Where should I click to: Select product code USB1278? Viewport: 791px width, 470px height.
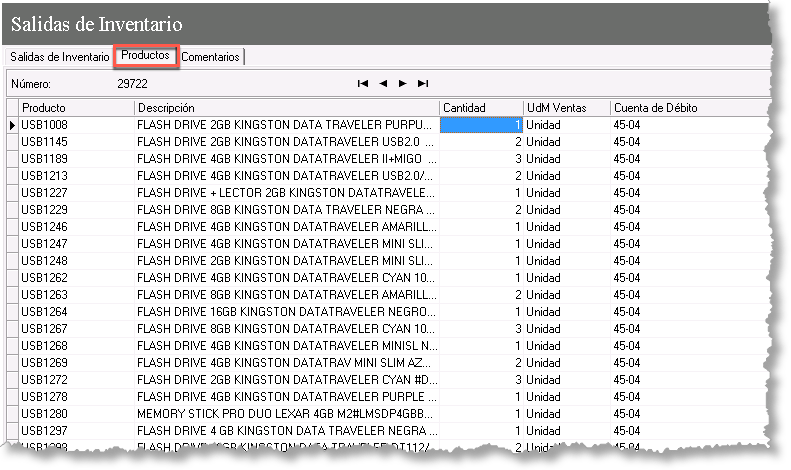point(44,397)
